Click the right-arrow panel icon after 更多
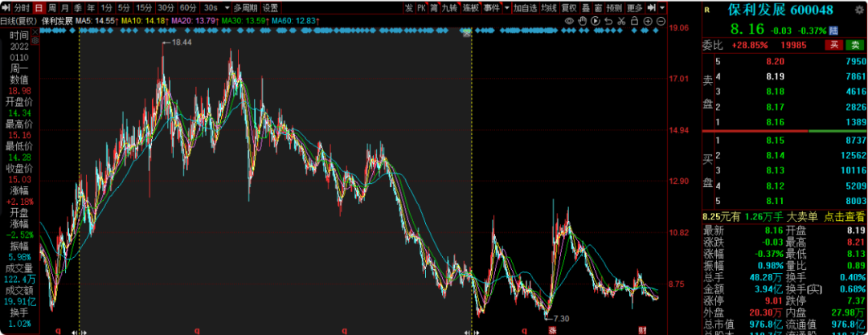Image resolution: width=868 pixels, height=335 pixels. pos(651,8)
